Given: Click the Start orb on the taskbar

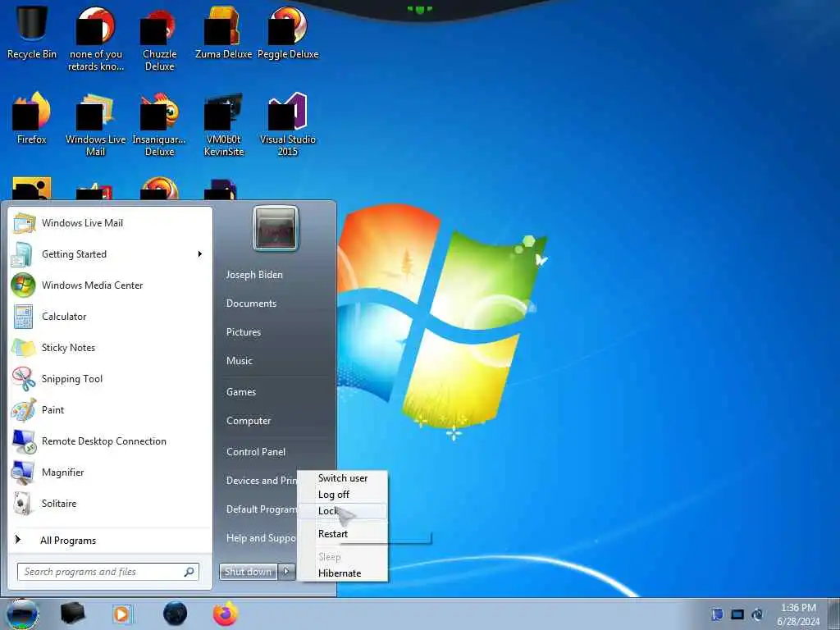Looking at the screenshot, I should point(22,614).
